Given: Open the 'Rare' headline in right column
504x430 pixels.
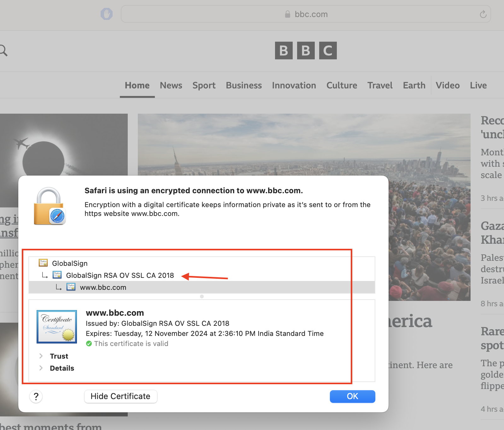Looking at the screenshot, I should (x=492, y=338).
